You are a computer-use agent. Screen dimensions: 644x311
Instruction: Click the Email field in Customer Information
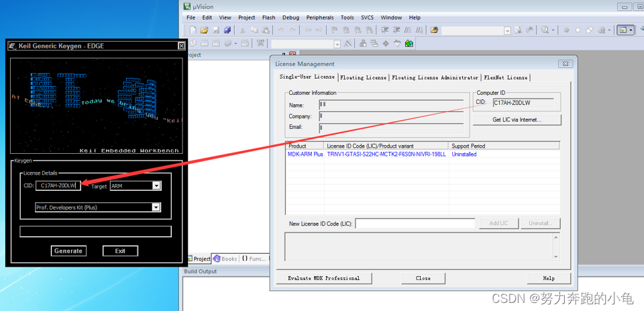pyautogui.click(x=391, y=128)
